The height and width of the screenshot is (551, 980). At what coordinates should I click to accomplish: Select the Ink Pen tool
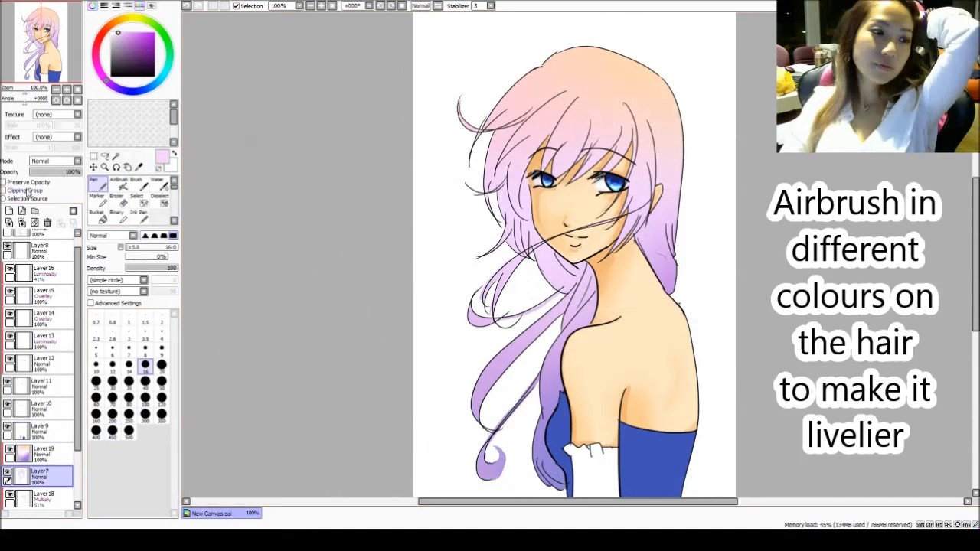tap(139, 217)
